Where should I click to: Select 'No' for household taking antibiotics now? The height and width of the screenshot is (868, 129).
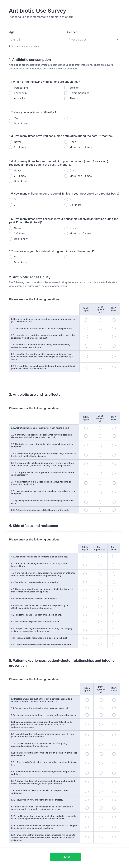click(66, 257)
